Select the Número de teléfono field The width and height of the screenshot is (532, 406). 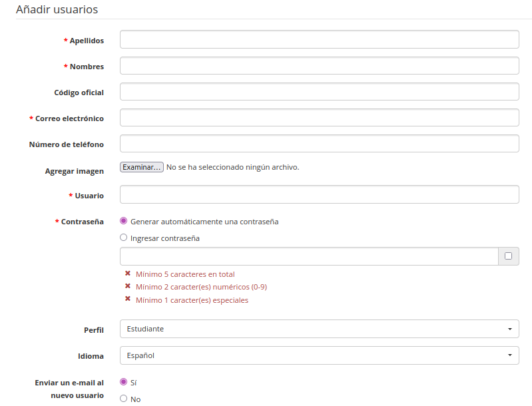(319, 144)
